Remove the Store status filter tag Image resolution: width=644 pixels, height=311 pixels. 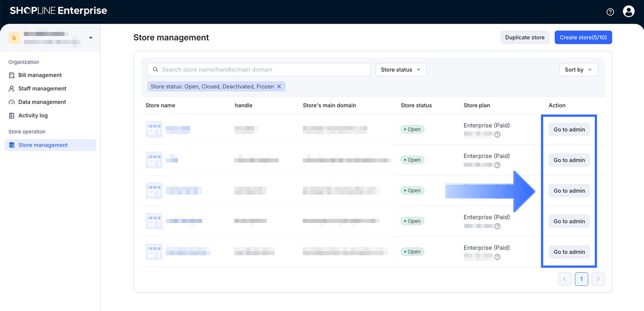pos(279,86)
